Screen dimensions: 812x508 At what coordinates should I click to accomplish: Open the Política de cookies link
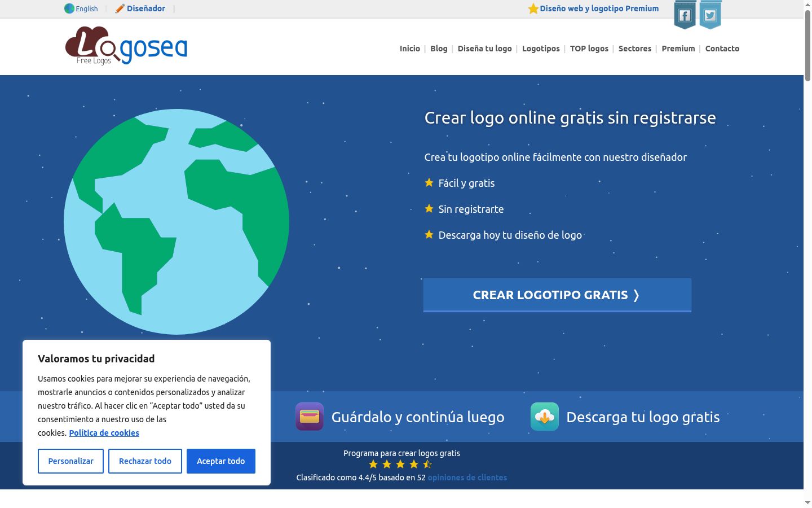tap(104, 433)
